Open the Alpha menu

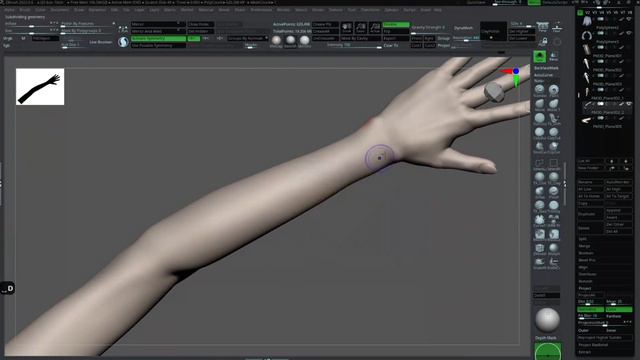(x=9, y=9)
